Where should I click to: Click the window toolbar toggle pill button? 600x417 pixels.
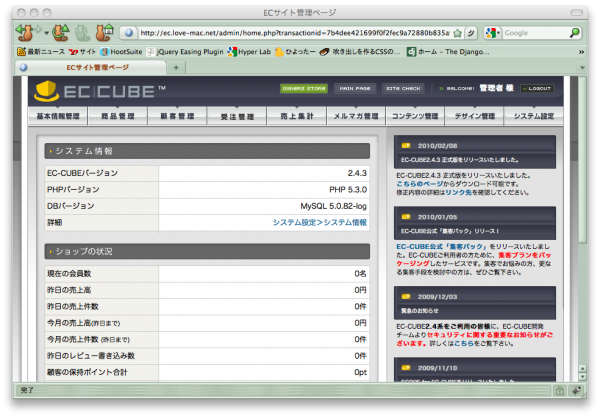576,13
